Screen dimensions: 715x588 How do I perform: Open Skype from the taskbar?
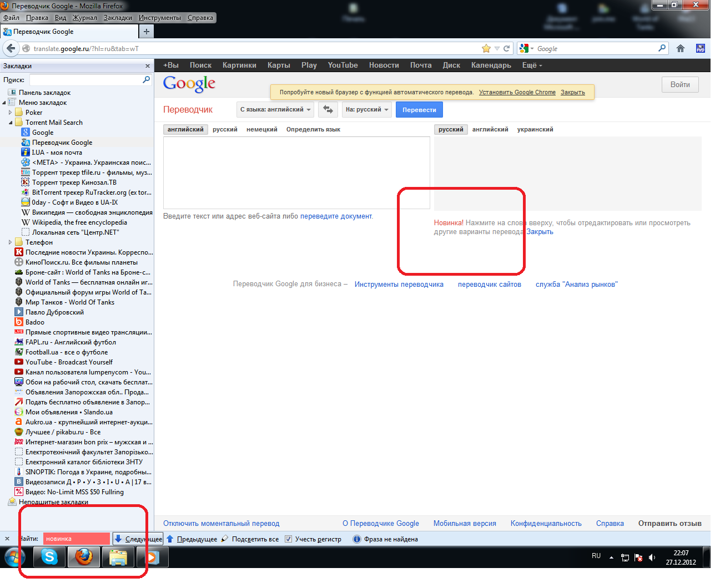[x=50, y=556]
